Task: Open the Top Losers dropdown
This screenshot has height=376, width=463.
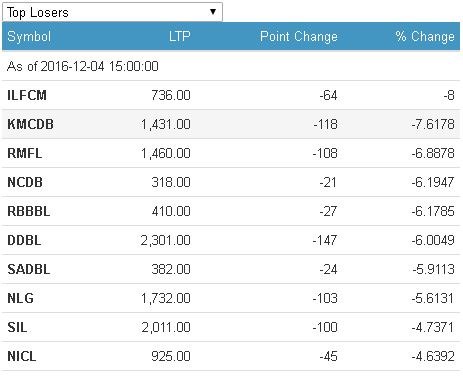Action: pyautogui.click(x=112, y=12)
